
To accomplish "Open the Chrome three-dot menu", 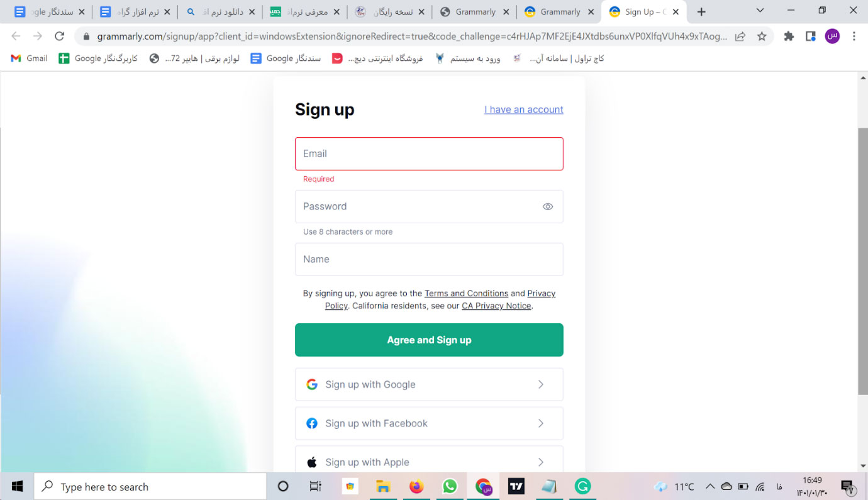I will (x=854, y=36).
